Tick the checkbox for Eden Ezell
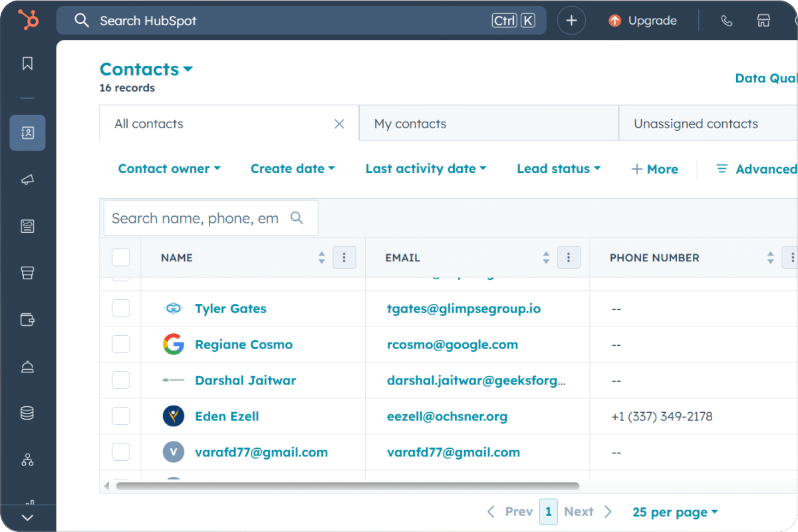This screenshot has width=798, height=532. [121, 416]
